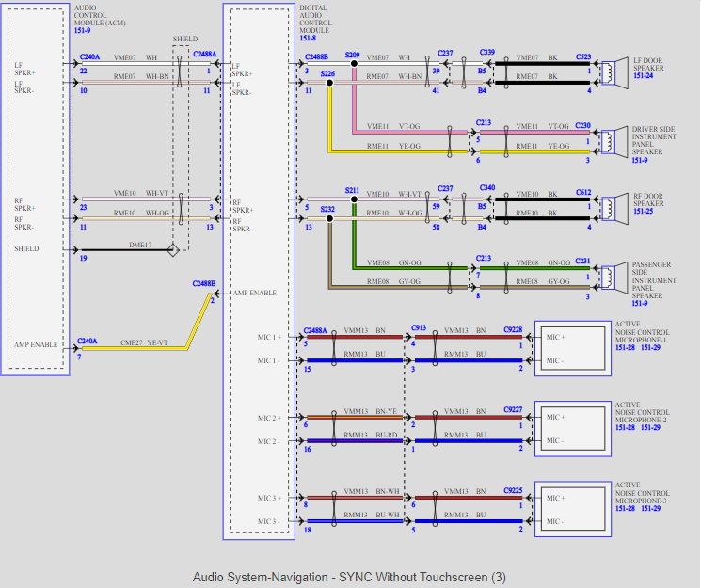Screen dimensions: 701x588
Task: Click the RF Door Speaker symbol
Action: 614,209
